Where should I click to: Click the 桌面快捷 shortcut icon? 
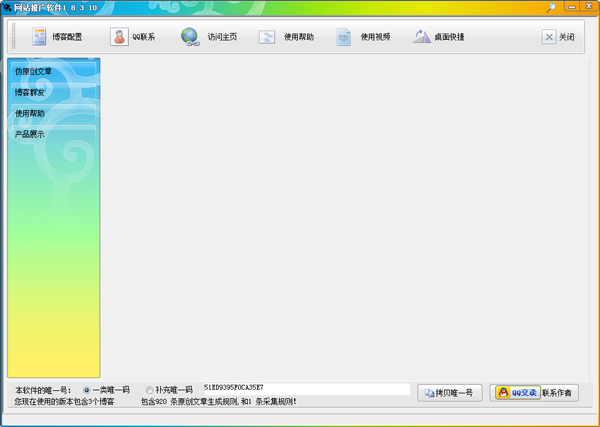click(422, 37)
